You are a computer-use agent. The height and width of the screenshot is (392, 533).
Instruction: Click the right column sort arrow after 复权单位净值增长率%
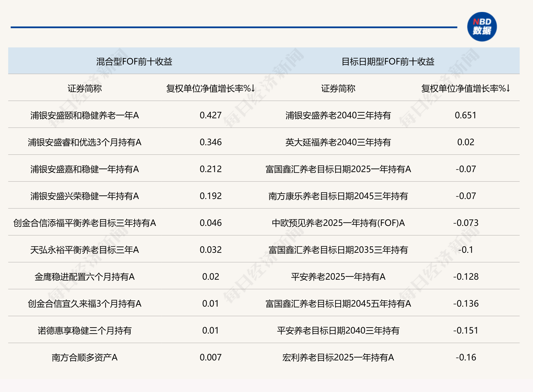508,88
